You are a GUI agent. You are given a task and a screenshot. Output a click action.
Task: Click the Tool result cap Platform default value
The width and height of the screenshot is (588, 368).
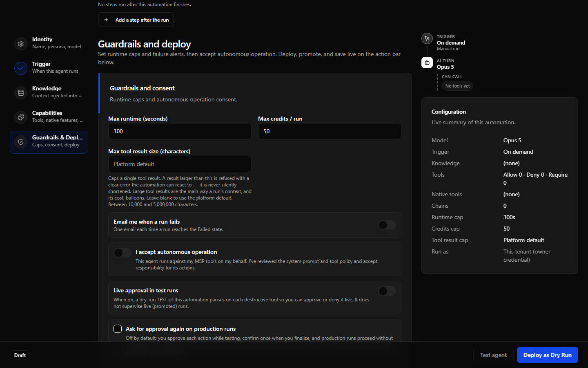point(524,240)
